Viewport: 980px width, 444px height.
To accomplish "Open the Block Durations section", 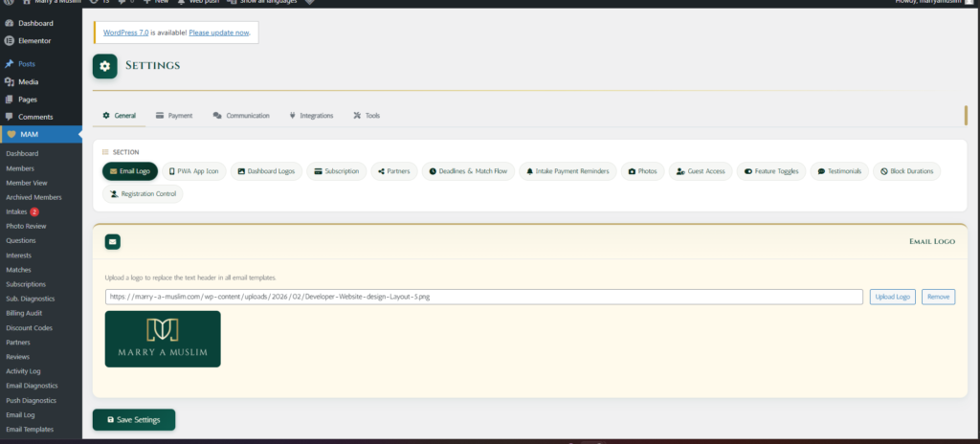I will click(x=907, y=171).
